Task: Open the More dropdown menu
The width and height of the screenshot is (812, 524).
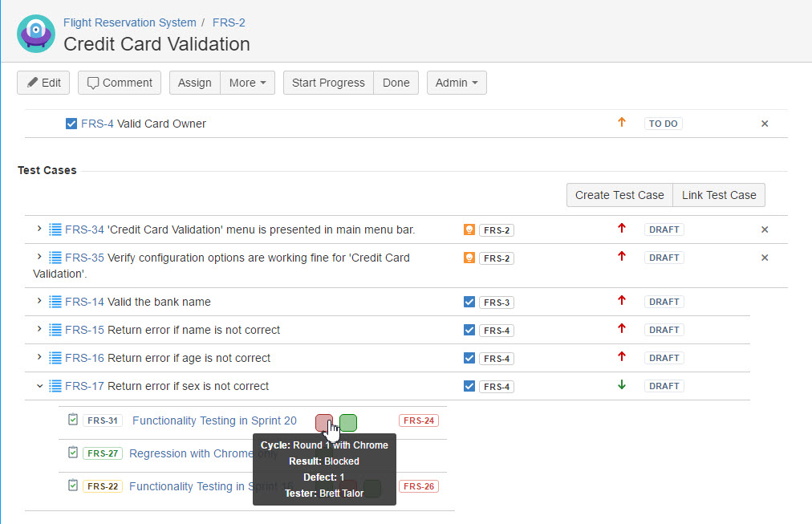Action: coord(247,83)
